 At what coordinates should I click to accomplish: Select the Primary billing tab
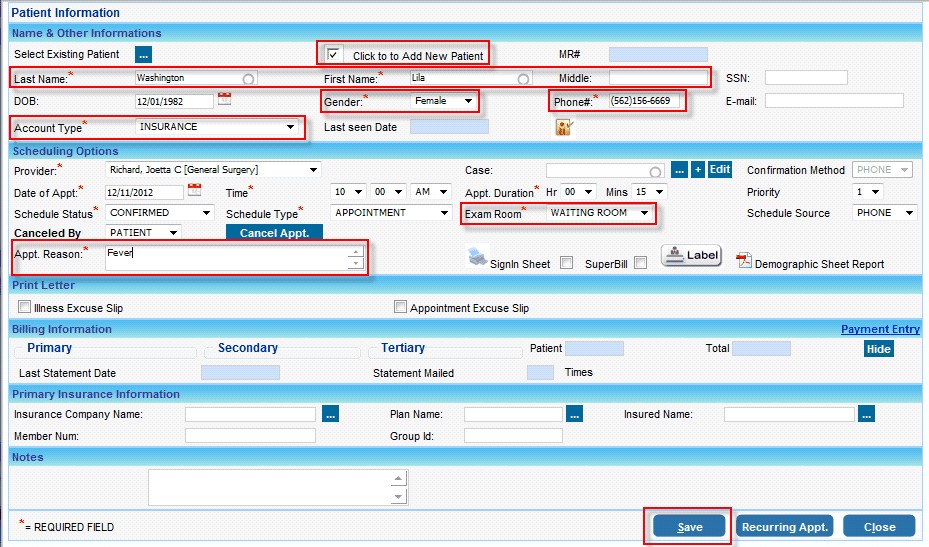[x=49, y=348]
